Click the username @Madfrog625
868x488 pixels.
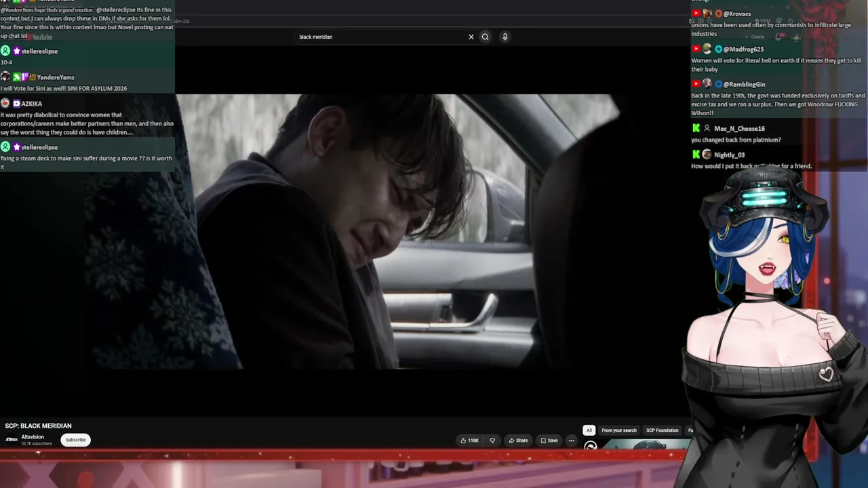coord(743,49)
